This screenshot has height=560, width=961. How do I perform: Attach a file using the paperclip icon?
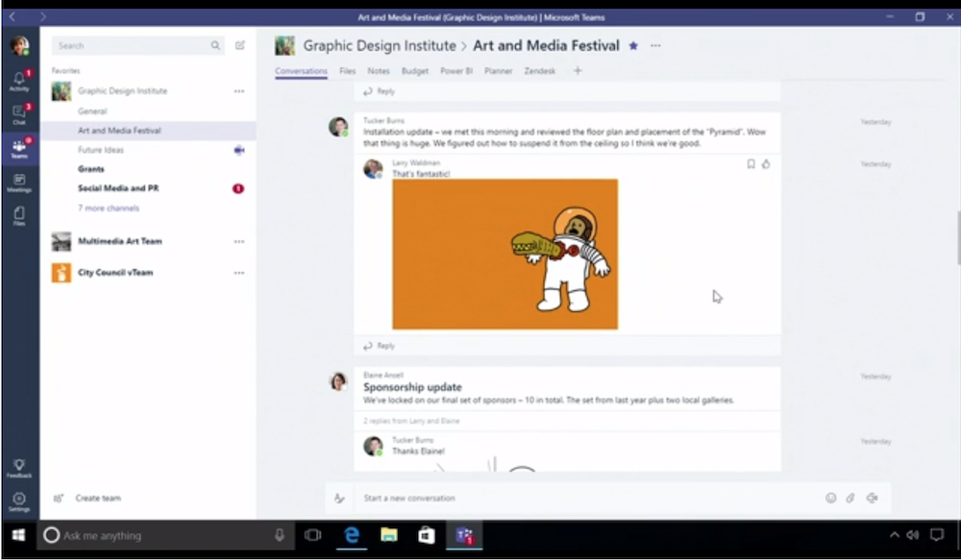point(850,498)
